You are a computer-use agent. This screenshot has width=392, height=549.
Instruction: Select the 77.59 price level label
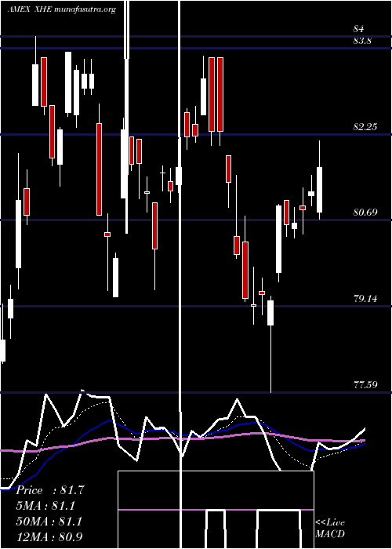(365, 385)
